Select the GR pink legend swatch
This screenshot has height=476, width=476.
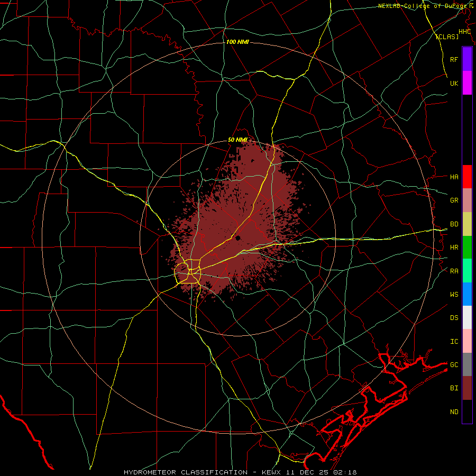click(467, 200)
